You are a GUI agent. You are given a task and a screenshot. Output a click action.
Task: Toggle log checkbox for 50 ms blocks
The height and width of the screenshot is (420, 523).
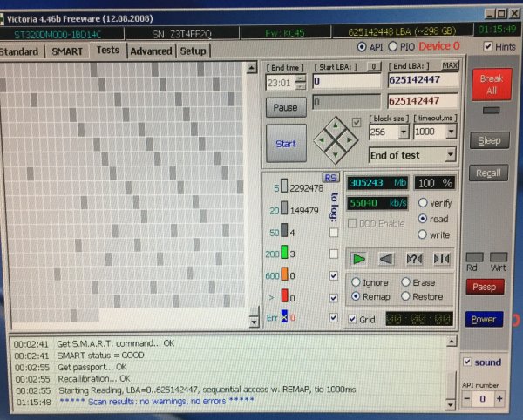coord(334,233)
